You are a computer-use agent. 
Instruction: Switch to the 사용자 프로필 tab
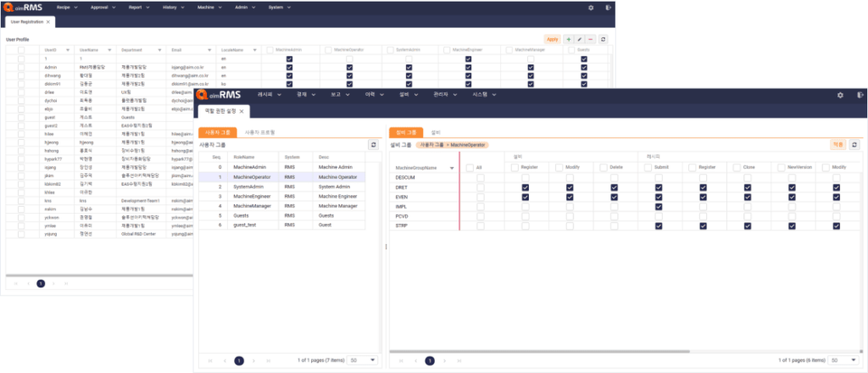click(259, 132)
